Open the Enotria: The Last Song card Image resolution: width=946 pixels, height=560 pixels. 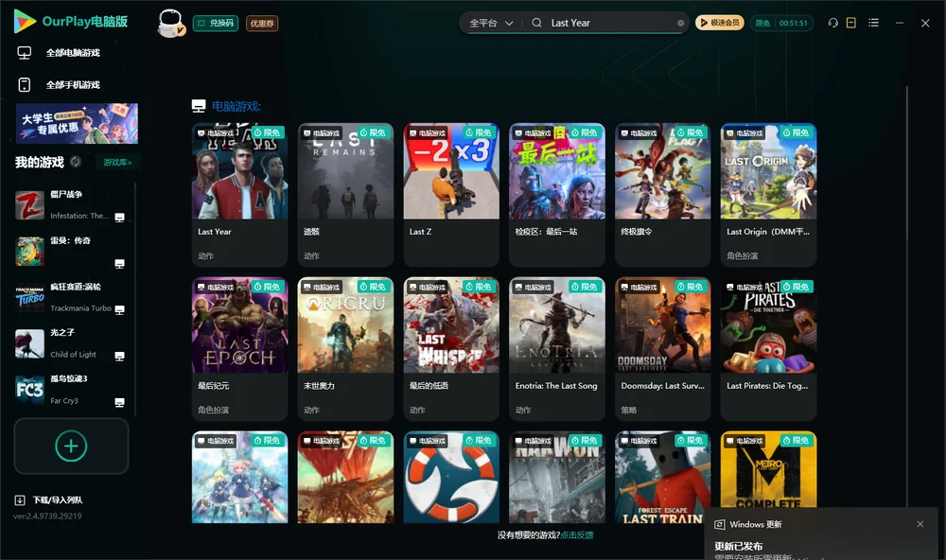pyautogui.click(x=557, y=348)
